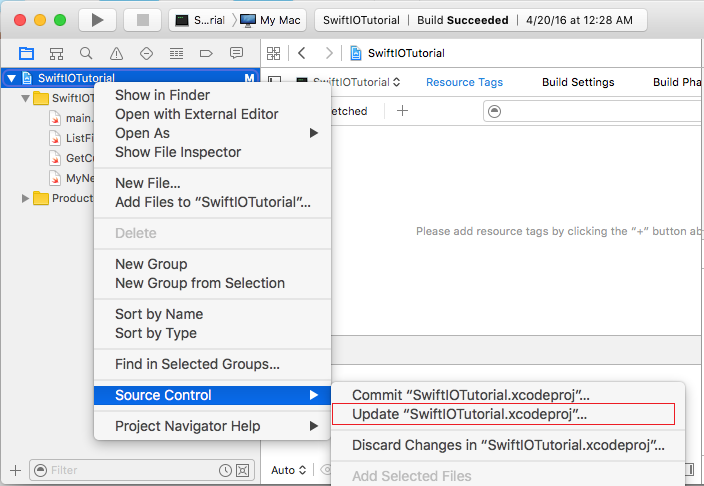Show only source-controlled files filter
The image size is (704, 486).
242,470
